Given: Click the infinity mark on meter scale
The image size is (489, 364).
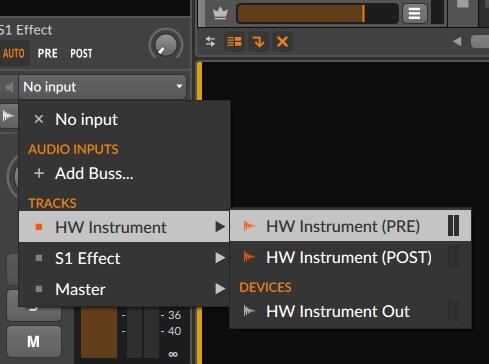Looking at the screenshot, I should (173, 354).
